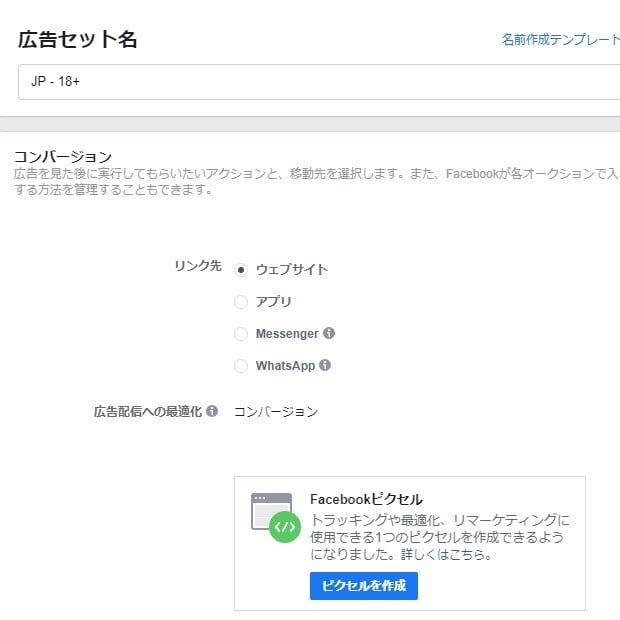Click the コンバージョン section heading
This screenshot has height=620, width=620.
pyautogui.click(x=63, y=157)
